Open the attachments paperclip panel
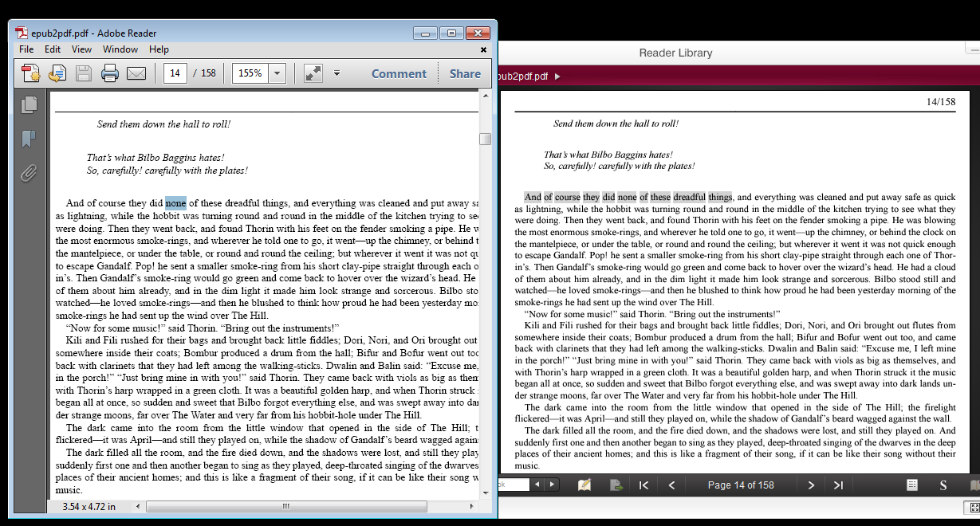This screenshot has width=980, height=526. 30,173
